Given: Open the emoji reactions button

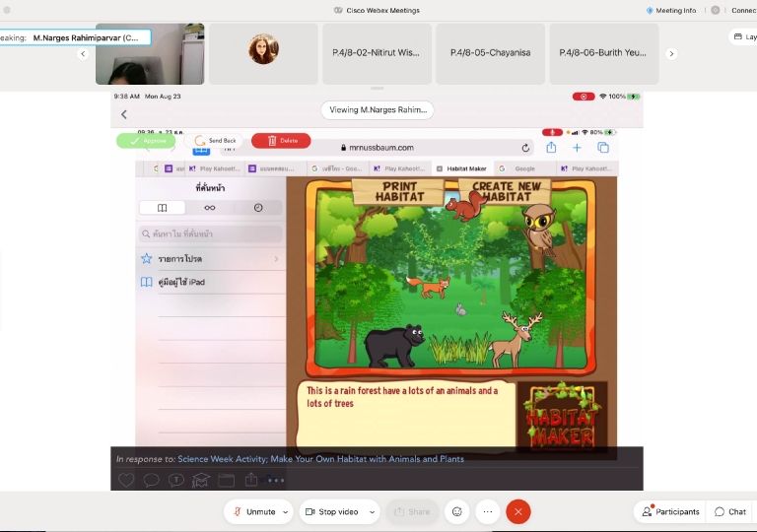Looking at the screenshot, I should [x=456, y=511].
